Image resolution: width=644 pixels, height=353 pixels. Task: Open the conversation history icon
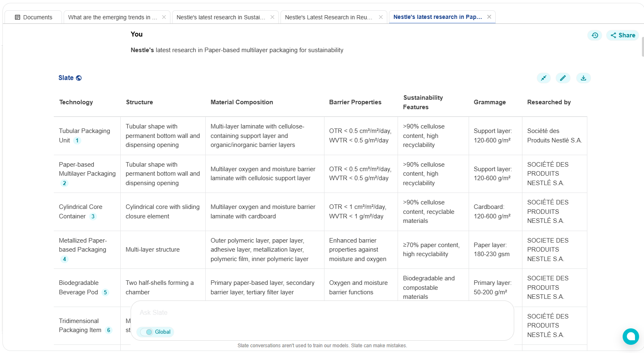click(595, 35)
